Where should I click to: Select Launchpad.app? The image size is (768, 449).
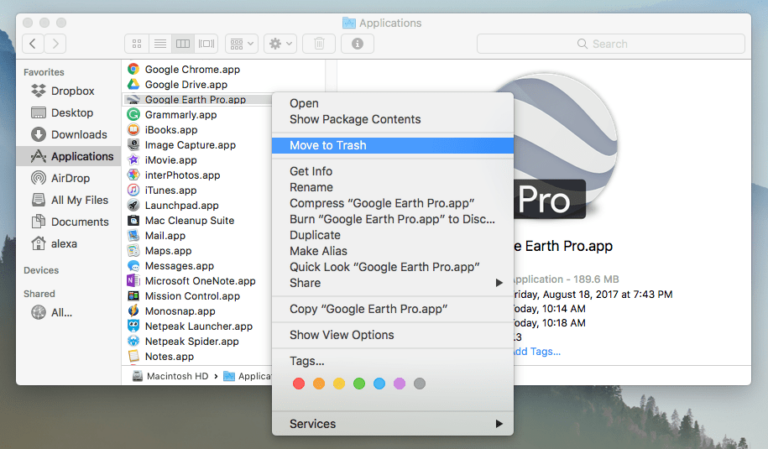click(181, 206)
